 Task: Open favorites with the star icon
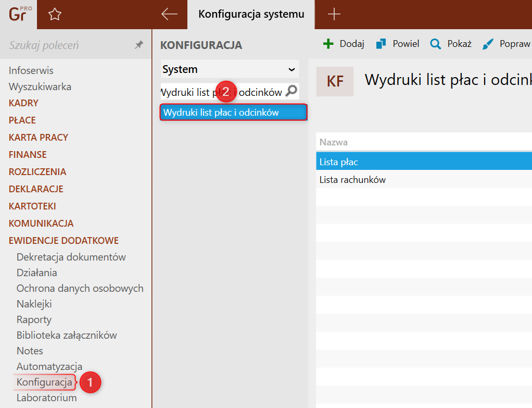point(55,14)
